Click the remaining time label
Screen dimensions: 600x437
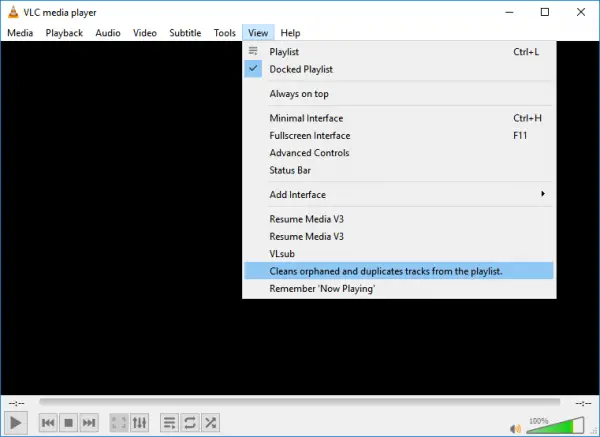coord(584,403)
